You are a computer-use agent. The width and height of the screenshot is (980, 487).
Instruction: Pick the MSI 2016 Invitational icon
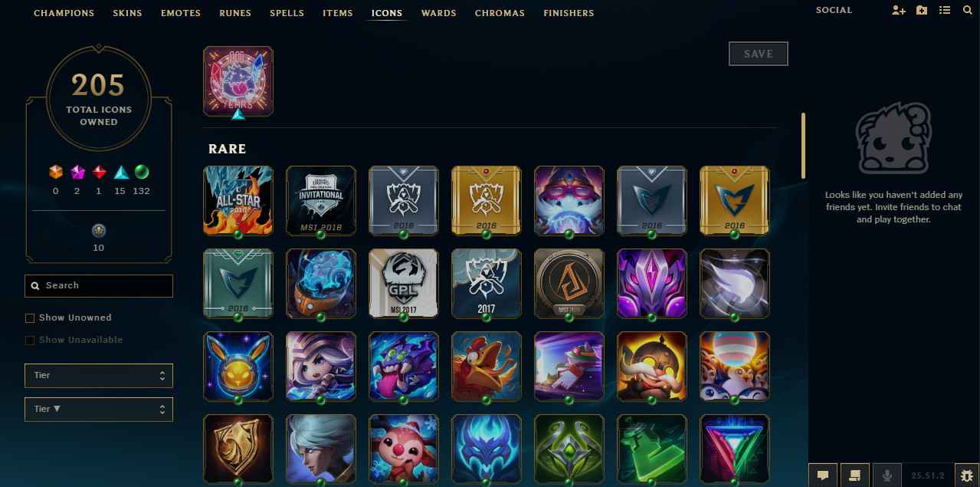(x=321, y=200)
